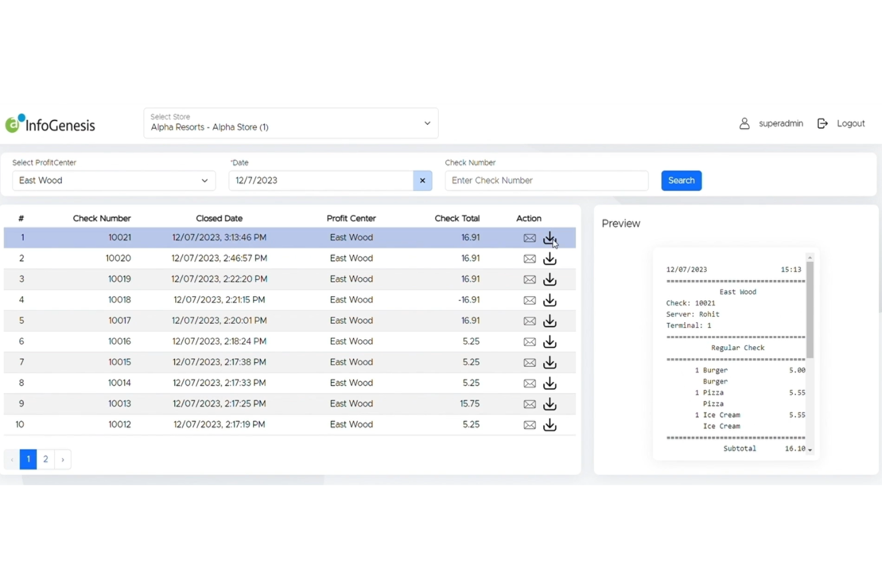882x588 pixels.
Task: Download check 10020 receipt
Action: point(549,259)
